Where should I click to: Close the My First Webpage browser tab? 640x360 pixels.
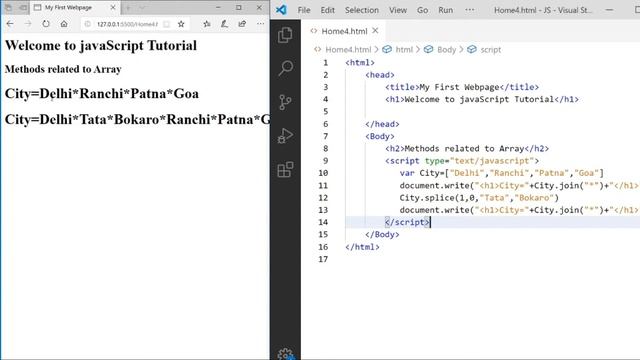(x=113, y=8)
